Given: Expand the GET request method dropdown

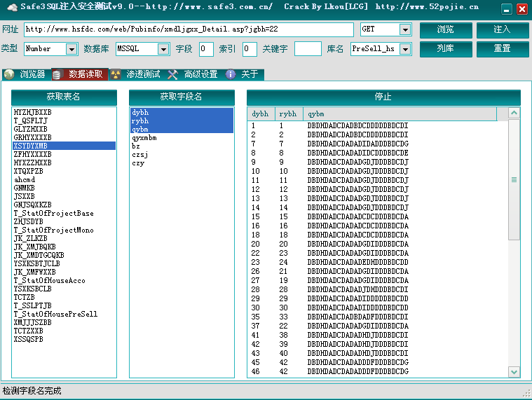Looking at the screenshot, I should (x=405, y=30).
